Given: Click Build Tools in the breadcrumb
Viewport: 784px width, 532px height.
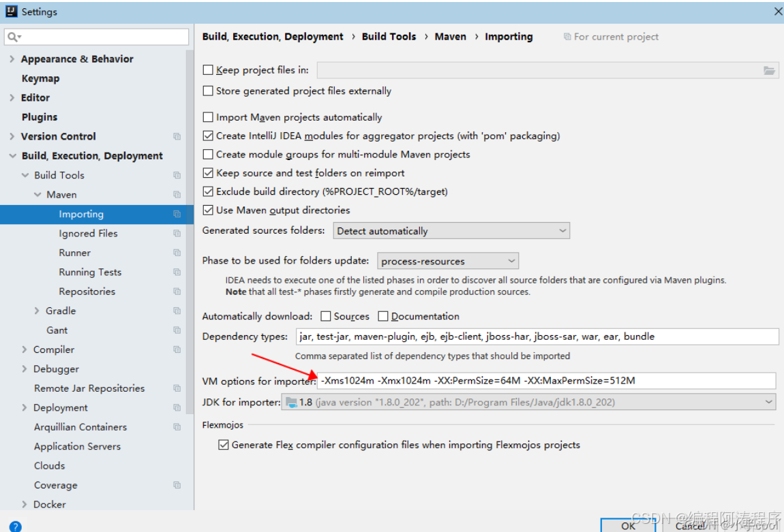Looking at the screenshot, I should pos(389,37).
